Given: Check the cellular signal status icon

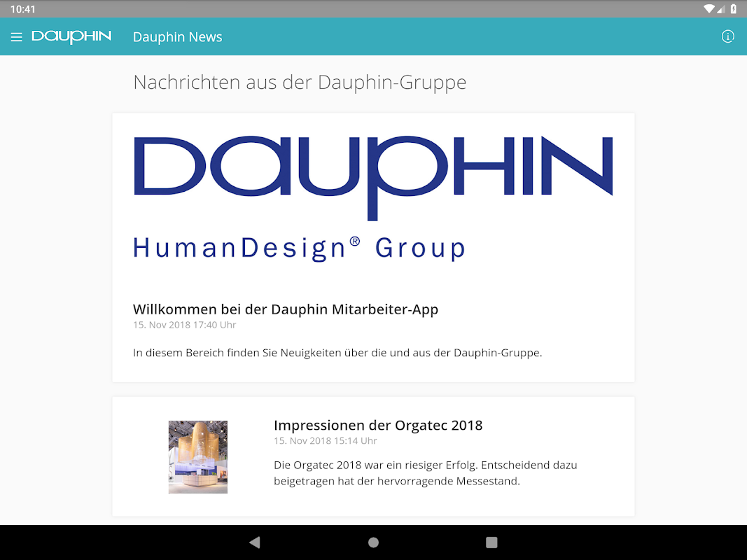Looking at the screenshot, I should (x=721, y=9).
